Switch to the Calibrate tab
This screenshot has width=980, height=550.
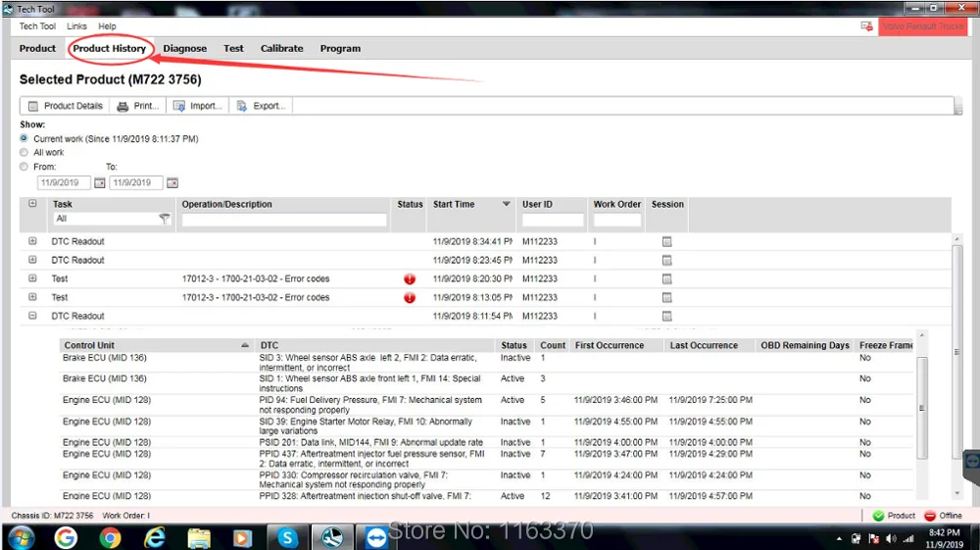coord(282,48)
